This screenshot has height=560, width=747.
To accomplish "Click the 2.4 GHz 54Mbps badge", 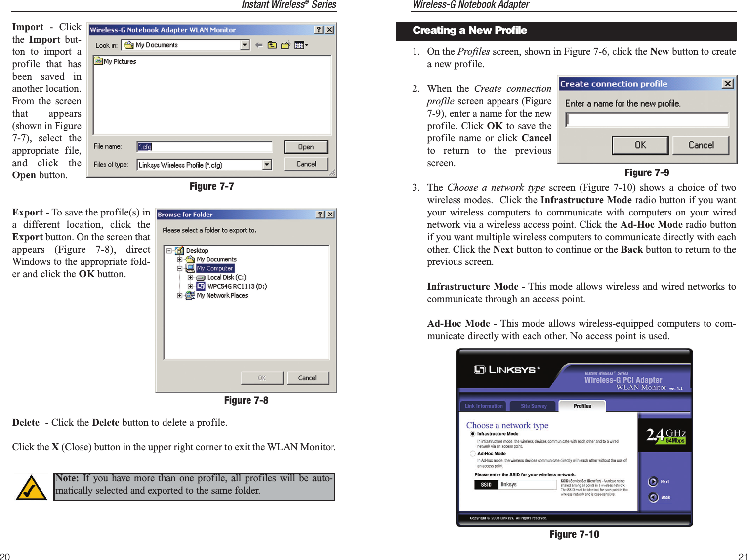I will click(x=666, y=435).
